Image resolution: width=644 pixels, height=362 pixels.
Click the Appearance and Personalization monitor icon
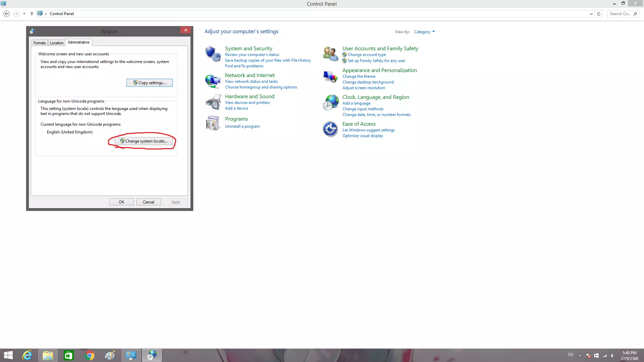[x=330, y=77]
